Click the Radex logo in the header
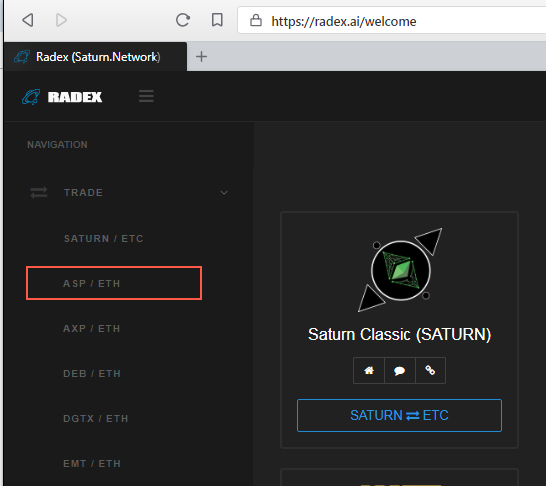This screenshot has width=546, height=486. [62, 97]
